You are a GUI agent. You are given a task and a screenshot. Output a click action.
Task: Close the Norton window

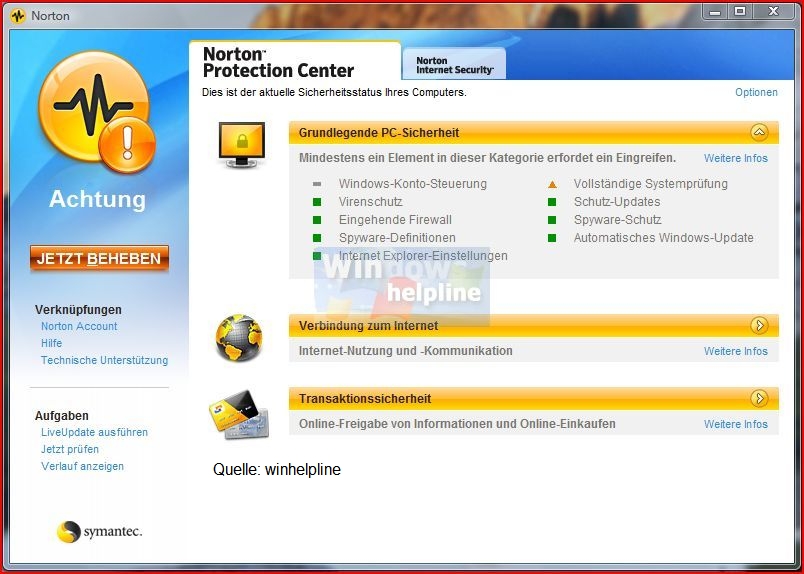(x=773, y=11)
